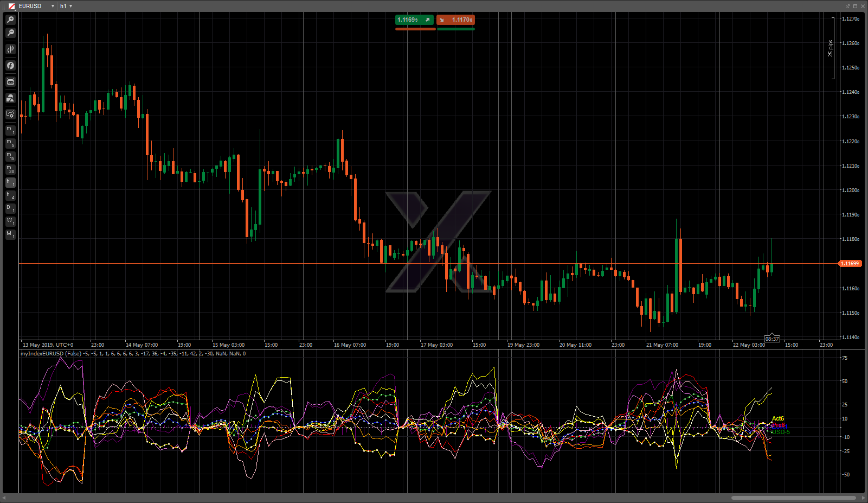Viewport: 868px width, 503px height.
Task: Detach the chart using pop-out icon
Action: (847, 6)
